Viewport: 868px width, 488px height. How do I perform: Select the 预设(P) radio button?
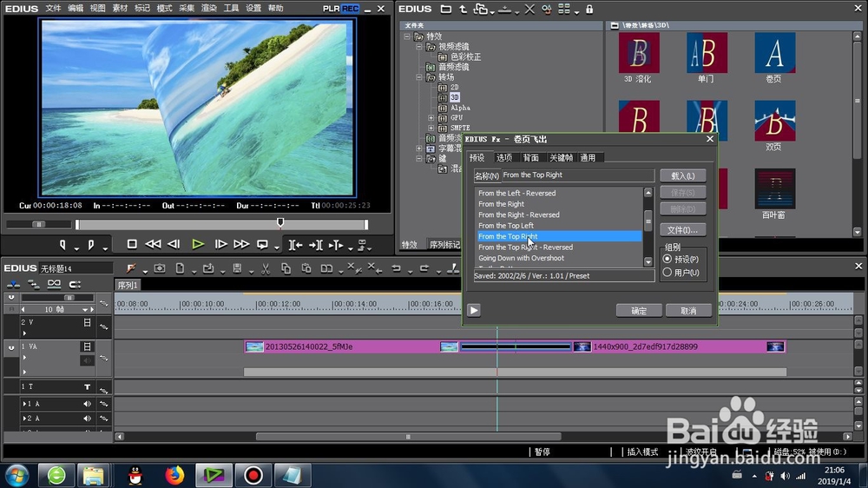(x=667, y=260)
